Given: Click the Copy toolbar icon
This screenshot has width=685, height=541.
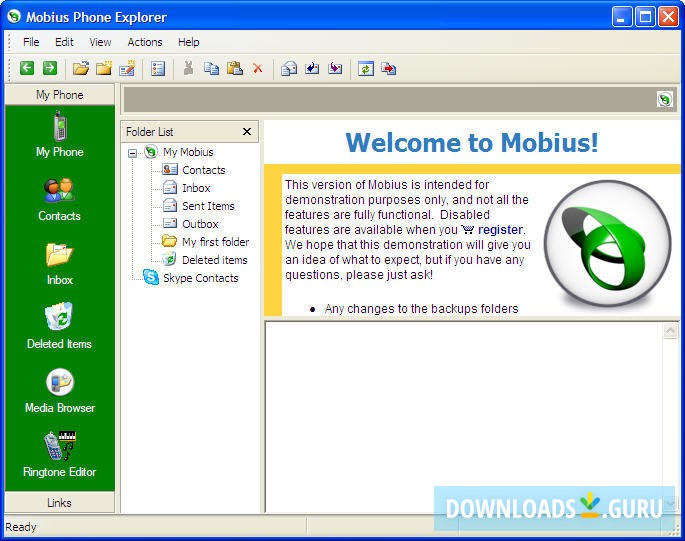Looking at the screenshot, I should [211, 68].
